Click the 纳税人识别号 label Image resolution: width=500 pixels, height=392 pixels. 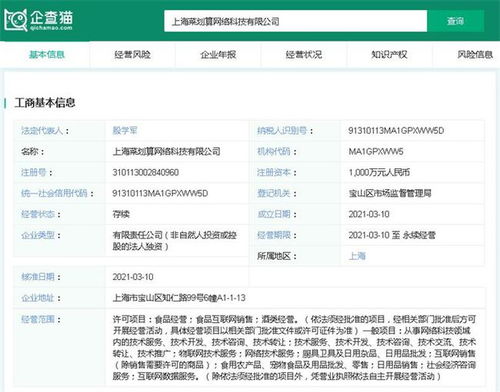[x=285, y=130]
